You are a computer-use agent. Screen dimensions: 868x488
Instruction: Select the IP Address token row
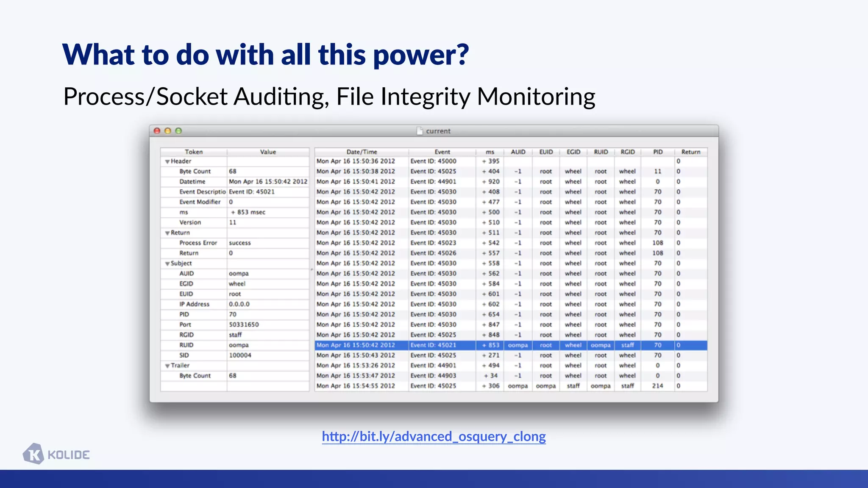pos(235,304)
